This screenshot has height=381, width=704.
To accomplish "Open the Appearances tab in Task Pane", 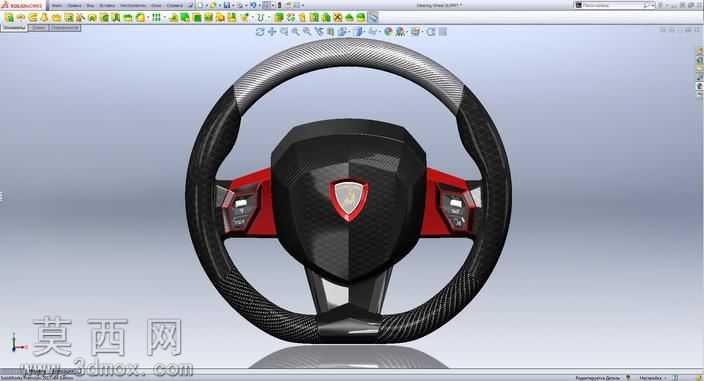I will point(700,86).
